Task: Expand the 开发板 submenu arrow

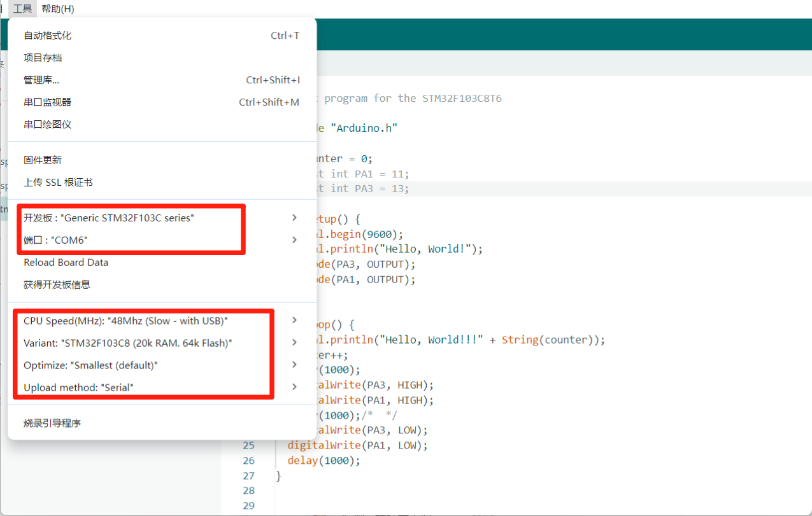Action: click(x=294, y=218)
